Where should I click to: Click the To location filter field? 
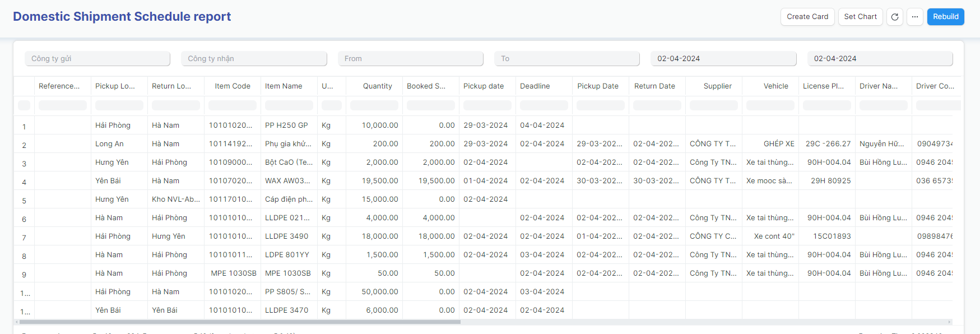click(566, 59)
